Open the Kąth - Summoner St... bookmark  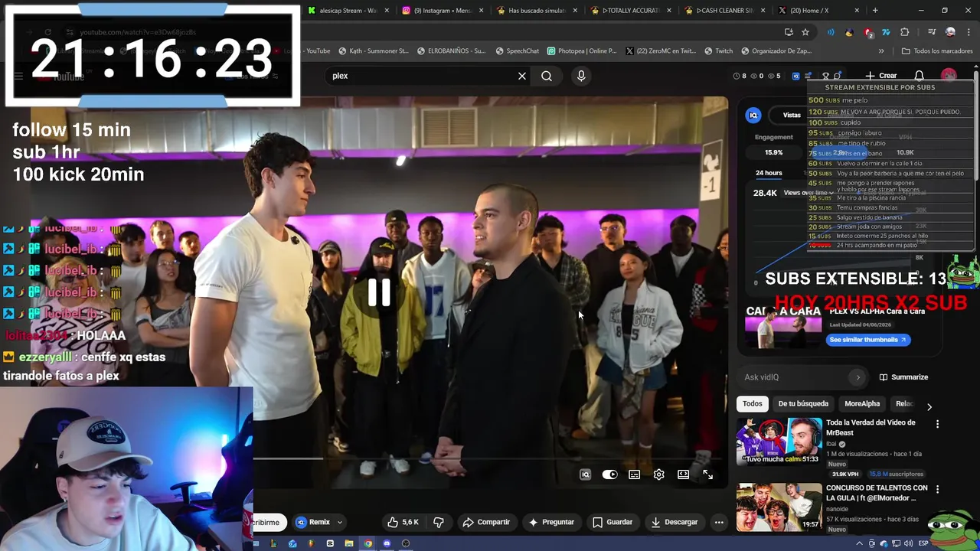(x=374, y=51)
